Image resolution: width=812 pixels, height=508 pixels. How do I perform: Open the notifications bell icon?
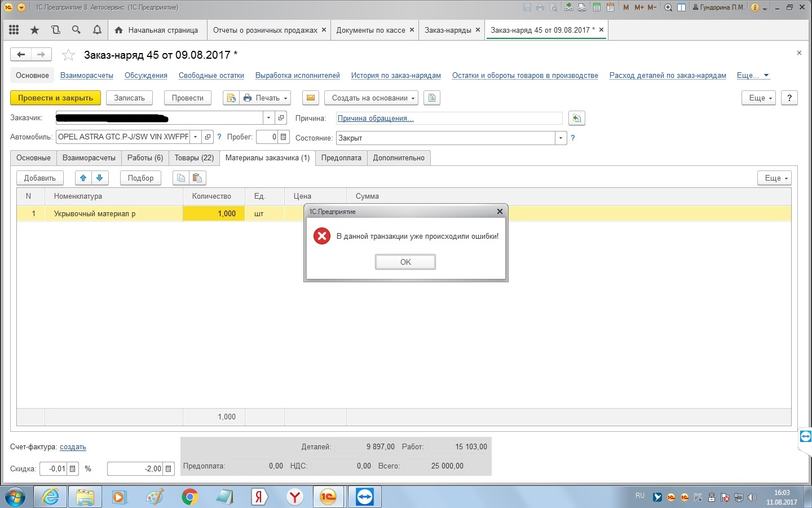click(97, 30)
